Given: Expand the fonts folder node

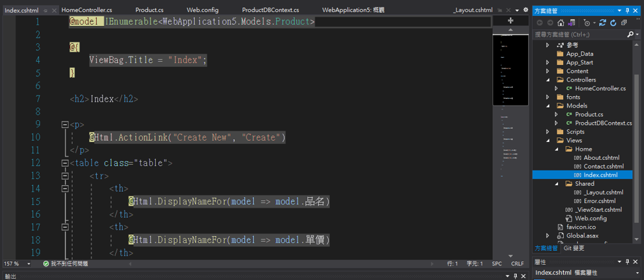Looking at the screenshot, I should pos(547,97).
